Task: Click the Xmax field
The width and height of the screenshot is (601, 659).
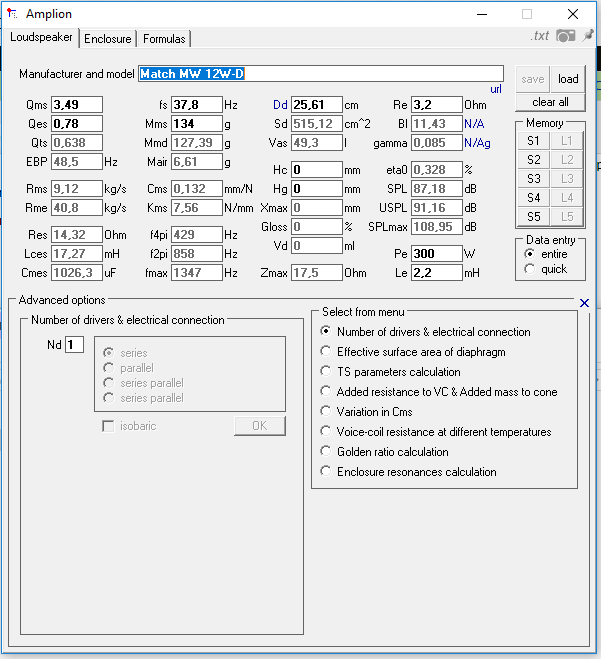Action: coord(317,208)
